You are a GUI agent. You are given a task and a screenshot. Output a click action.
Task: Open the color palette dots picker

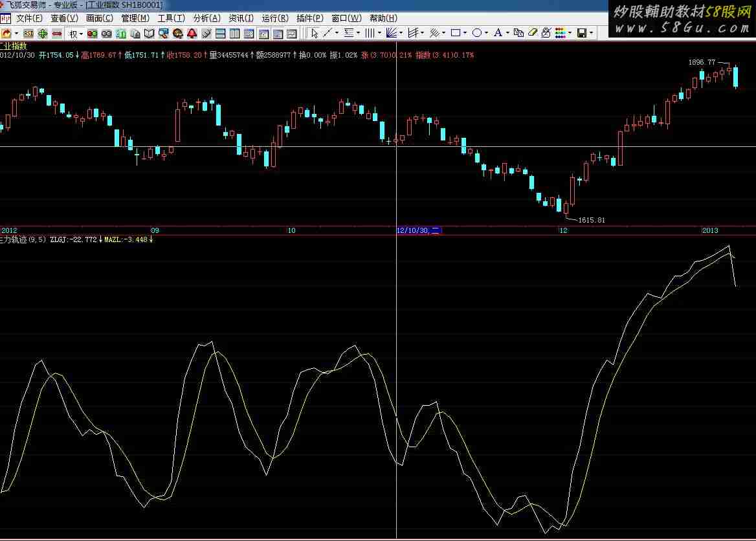561,33
